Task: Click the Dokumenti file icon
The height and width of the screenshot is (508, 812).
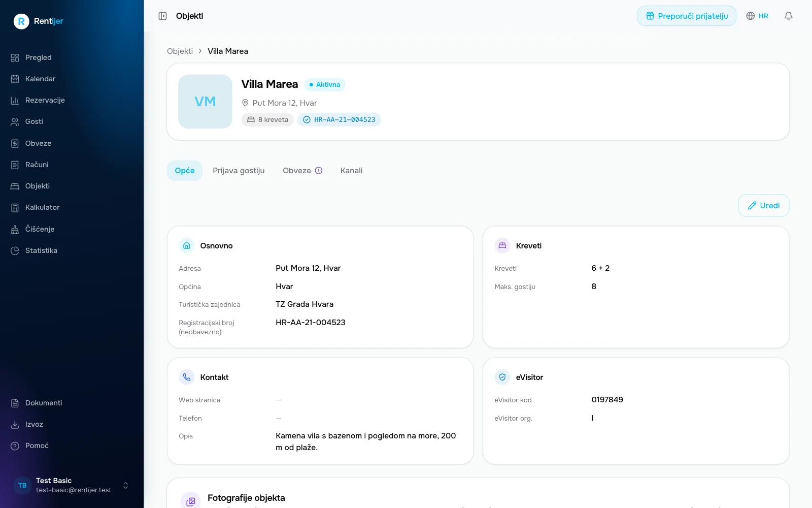Action: tap(15, 403)
